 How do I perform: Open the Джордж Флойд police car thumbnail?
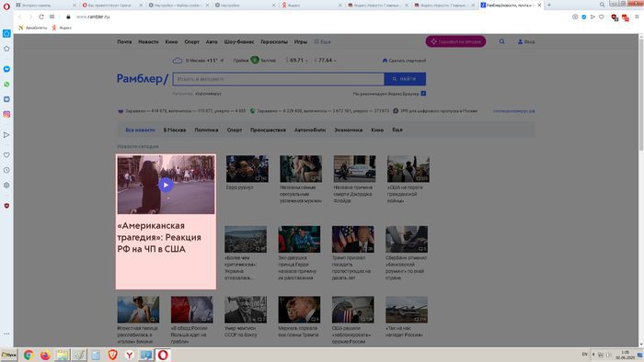click(354, 168)
